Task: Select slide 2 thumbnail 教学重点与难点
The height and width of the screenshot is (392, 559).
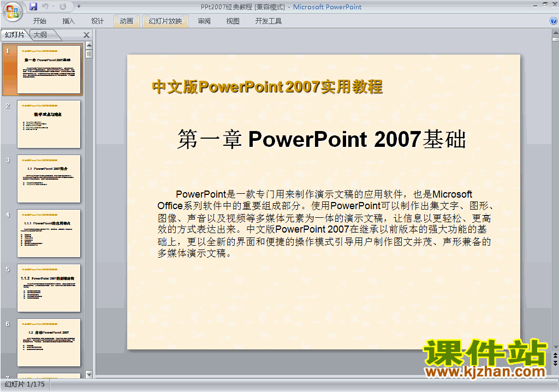Action: (49, 124)
